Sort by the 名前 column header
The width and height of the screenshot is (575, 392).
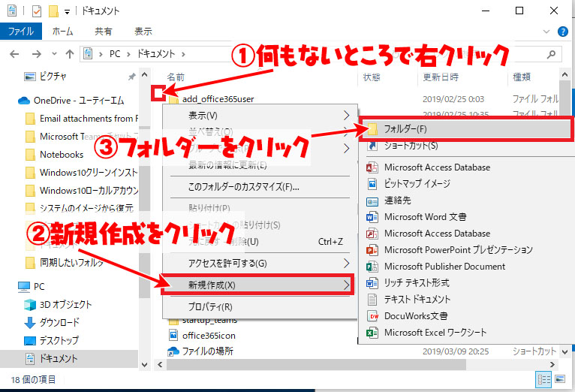tap(176, 77)
